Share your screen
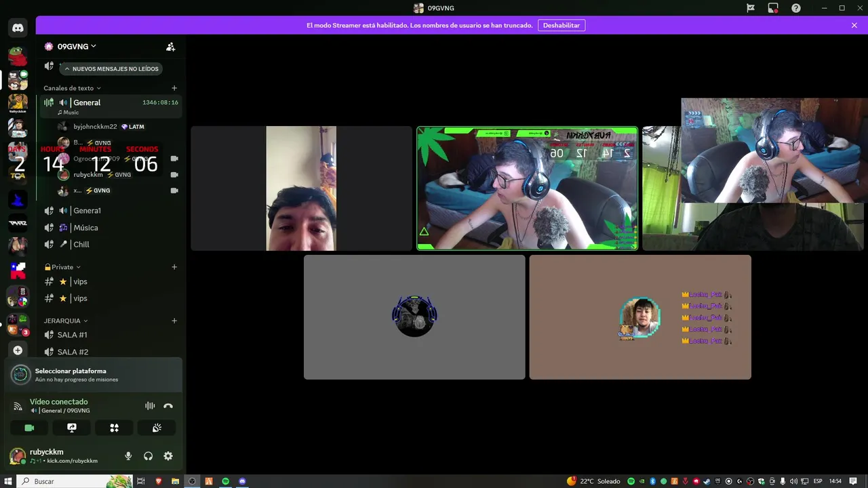Viewport: 868px width, 488px height. pos(72,428)
